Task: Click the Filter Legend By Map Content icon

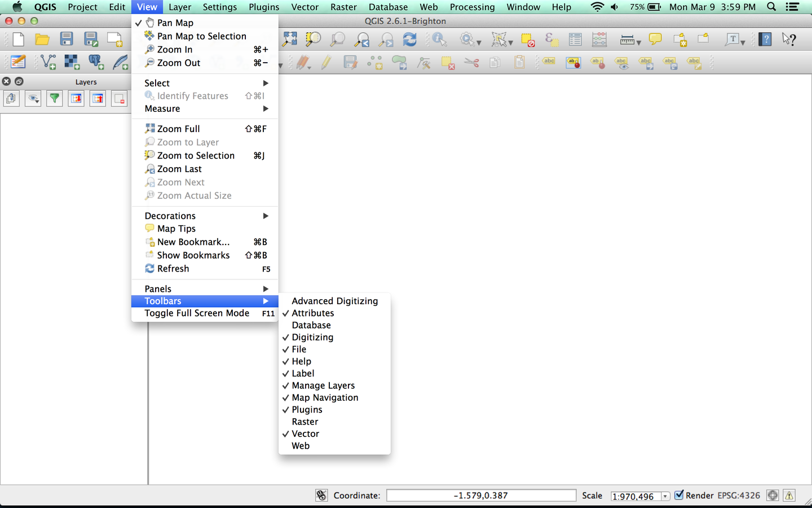Action: [x=55, y=99]
